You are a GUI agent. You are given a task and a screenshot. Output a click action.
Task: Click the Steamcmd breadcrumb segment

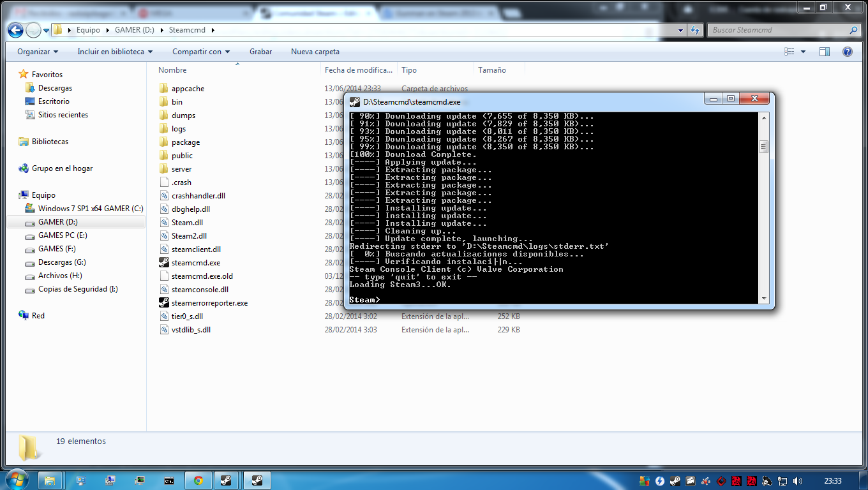pyautogui.click(x=188, y=30)
